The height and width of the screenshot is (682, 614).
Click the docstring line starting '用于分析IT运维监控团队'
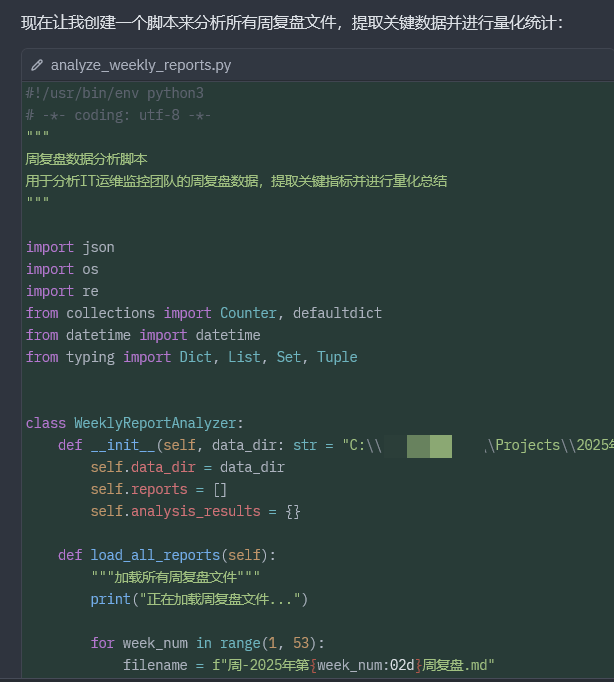click(236, 181)
